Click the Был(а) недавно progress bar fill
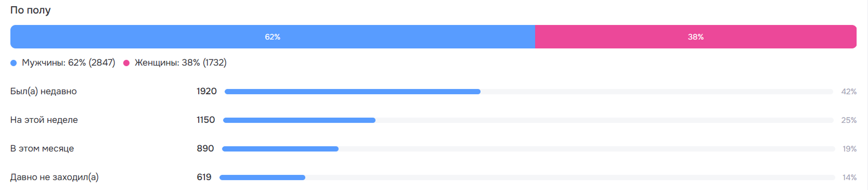Image resolution: width=868 pixels, height=190 pixels. tap(353, 92)
